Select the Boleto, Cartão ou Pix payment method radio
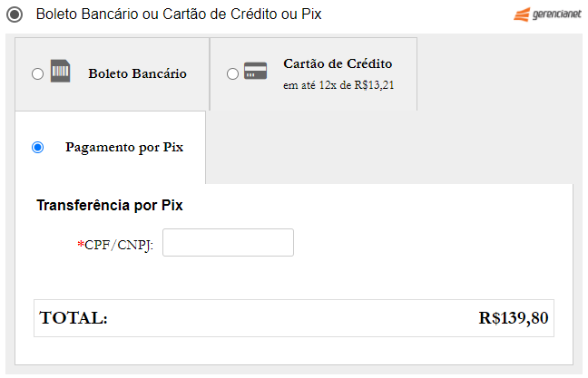Screen dimensions: 588x378 pos(14,15)
